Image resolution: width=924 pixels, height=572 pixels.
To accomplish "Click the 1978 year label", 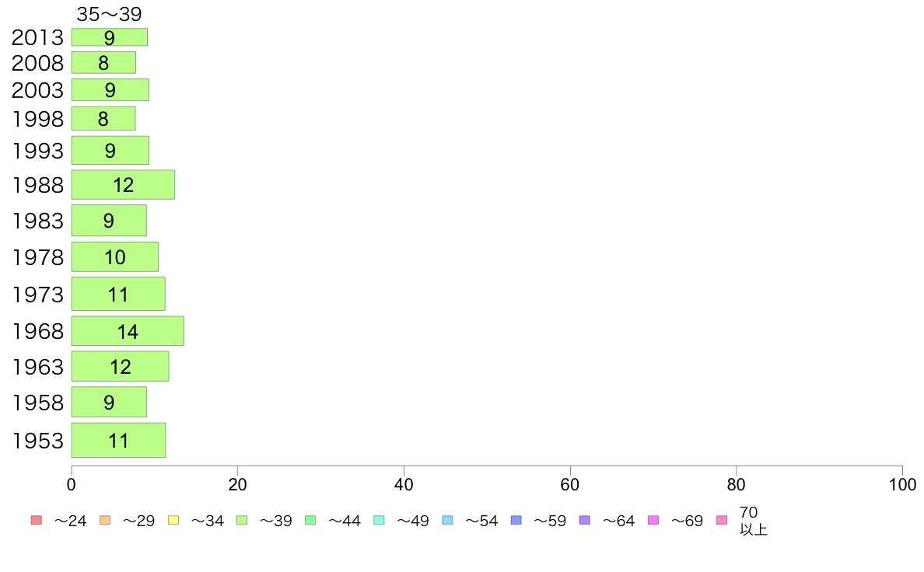I will (37, 257).
